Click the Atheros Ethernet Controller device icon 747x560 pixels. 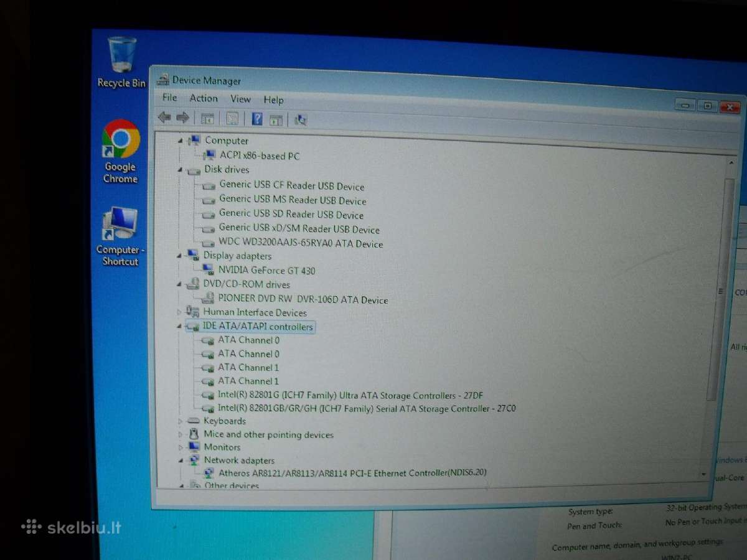tap(209, 473)
